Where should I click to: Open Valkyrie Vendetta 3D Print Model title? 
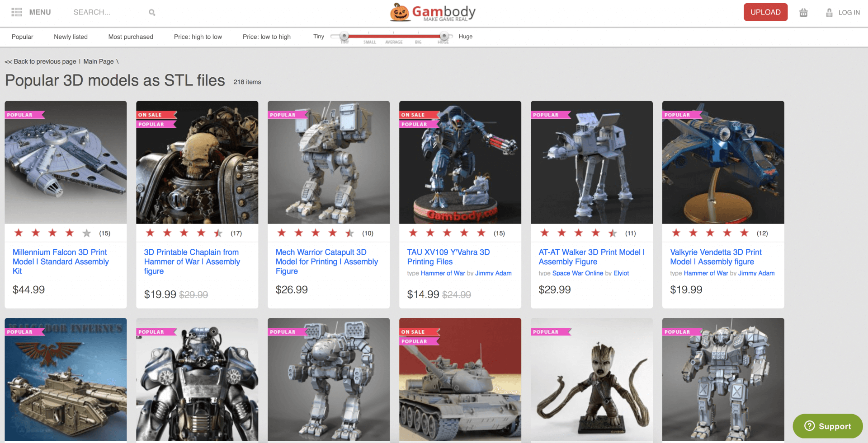716,257
